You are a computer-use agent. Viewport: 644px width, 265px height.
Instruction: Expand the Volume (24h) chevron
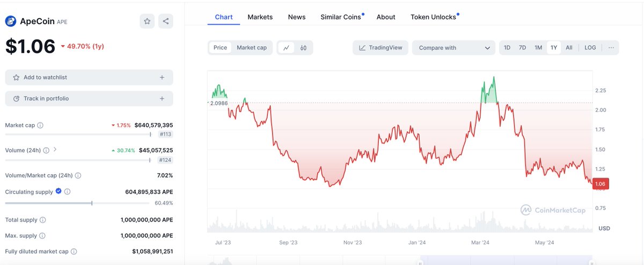pos(55,150)
